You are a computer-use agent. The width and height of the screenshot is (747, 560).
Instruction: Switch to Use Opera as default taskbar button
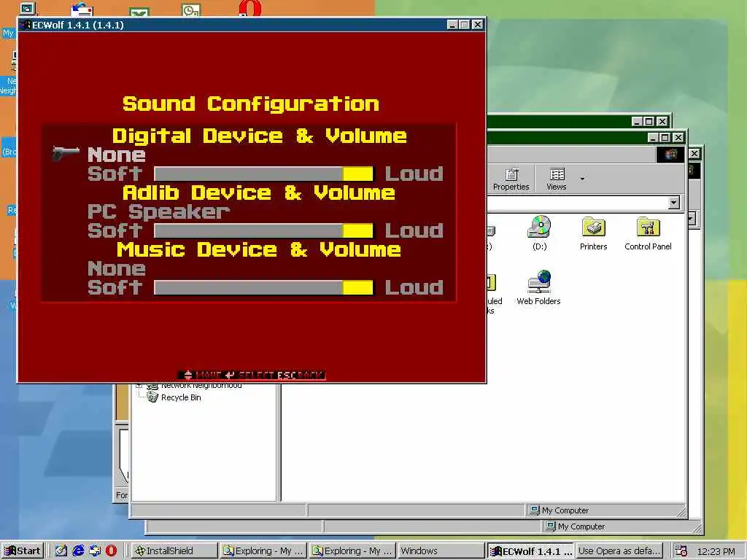[619, 551]
